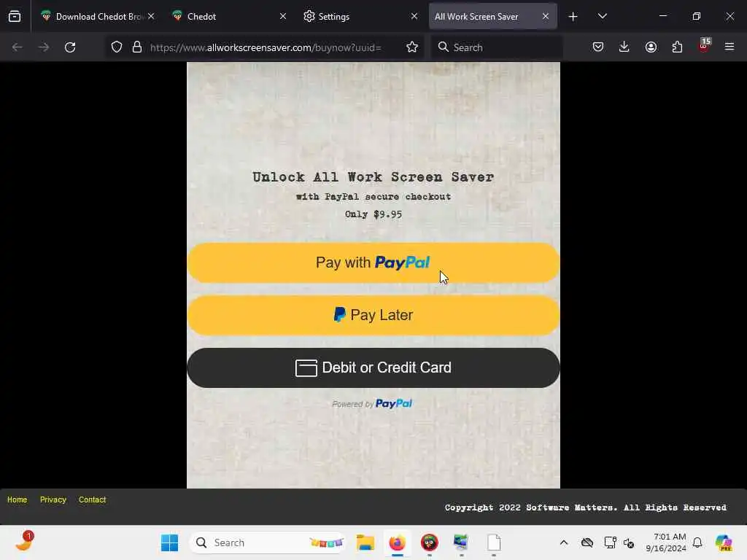Bookmark this page with the star
The image size is (747, 560).
[x=413, y=47]
